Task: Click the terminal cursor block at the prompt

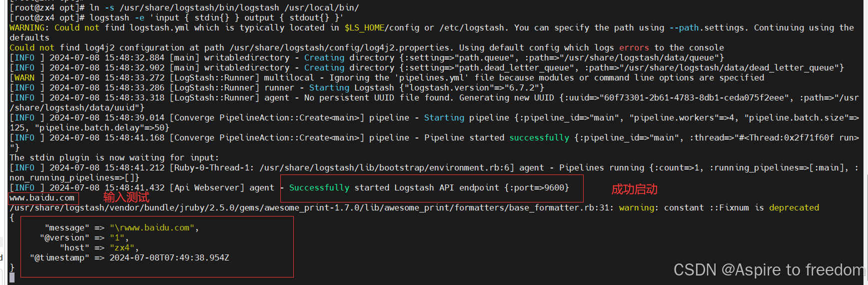Action: click(12, 277)
